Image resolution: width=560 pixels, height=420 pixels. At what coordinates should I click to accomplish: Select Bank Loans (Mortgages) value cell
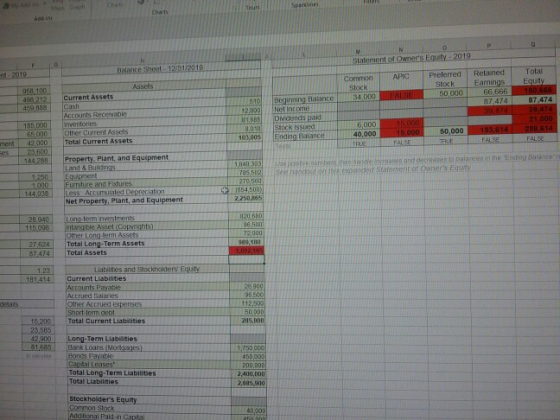coord(248,348)
